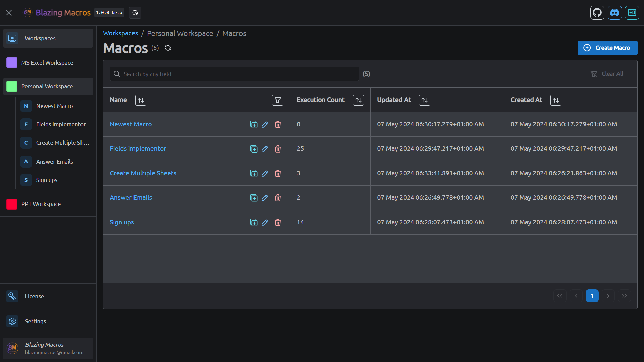Go to previous page
The image size is (644, 362).
[576, 296]
